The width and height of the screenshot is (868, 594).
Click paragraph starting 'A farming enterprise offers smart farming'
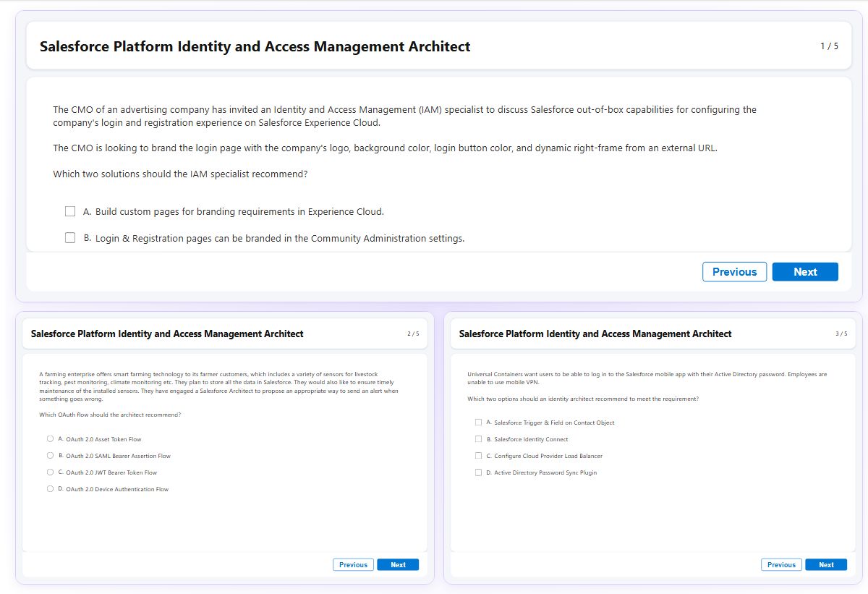click(x=218, y=386)
